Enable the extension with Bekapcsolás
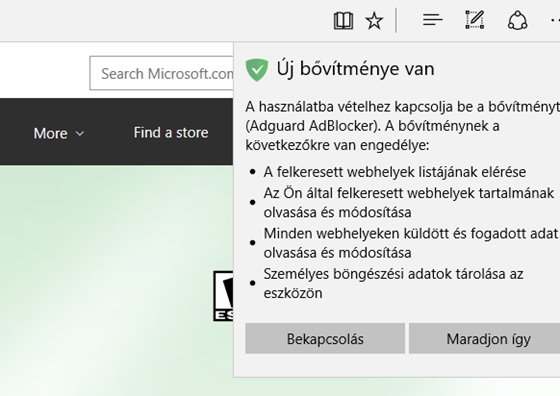Screen dimensions: 560x396 pyautogui.click(x=325, y=339)
